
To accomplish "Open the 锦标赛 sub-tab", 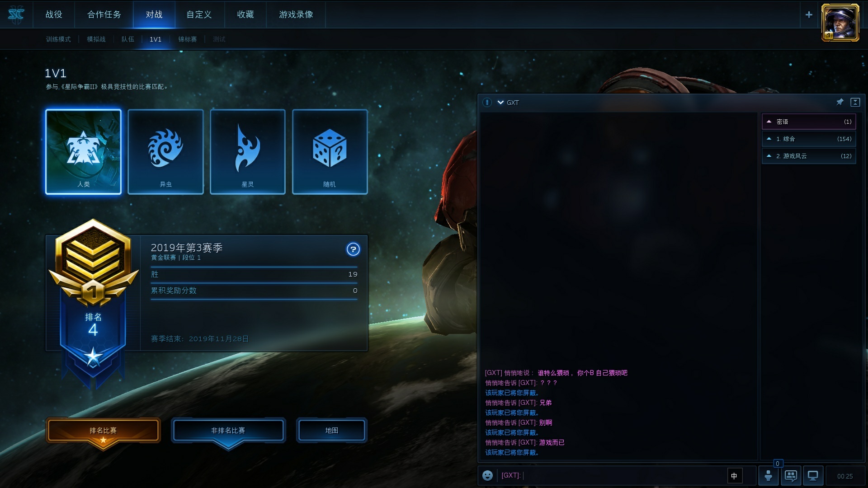I will (x=187, y=39).
